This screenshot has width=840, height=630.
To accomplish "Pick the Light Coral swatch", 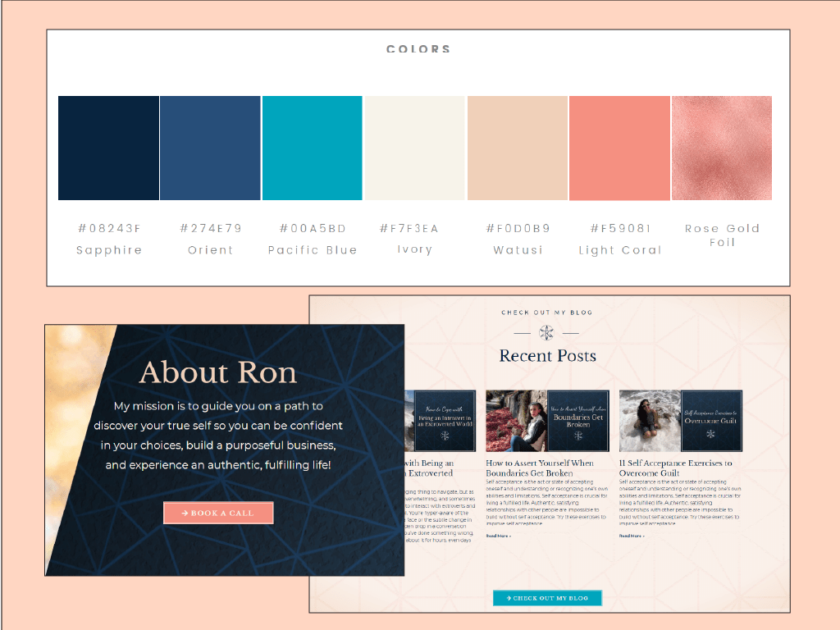I will click(619, 148).
